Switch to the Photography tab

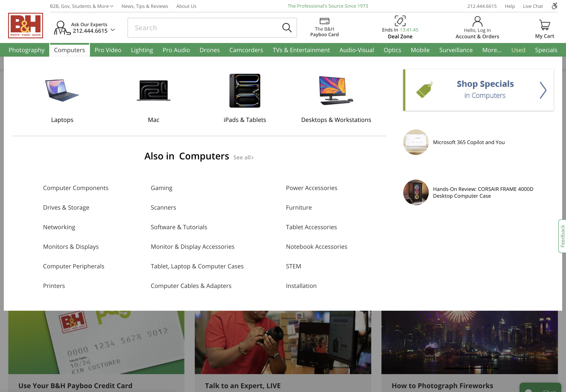point(26,50)
